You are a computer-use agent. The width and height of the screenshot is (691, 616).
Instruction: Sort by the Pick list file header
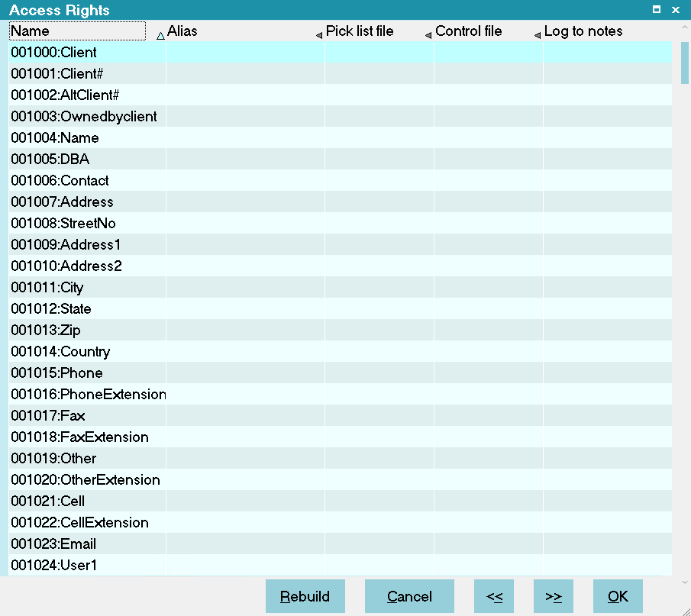coord(378,31)
